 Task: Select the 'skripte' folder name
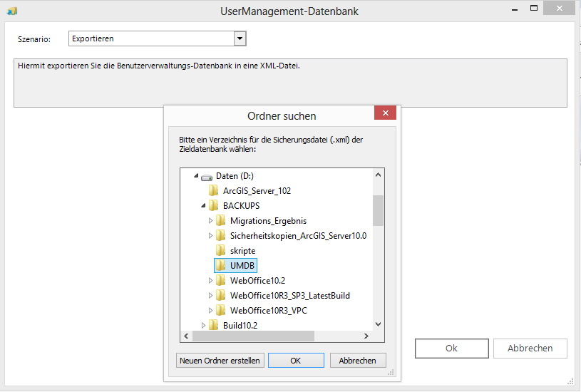coord(242,250)
